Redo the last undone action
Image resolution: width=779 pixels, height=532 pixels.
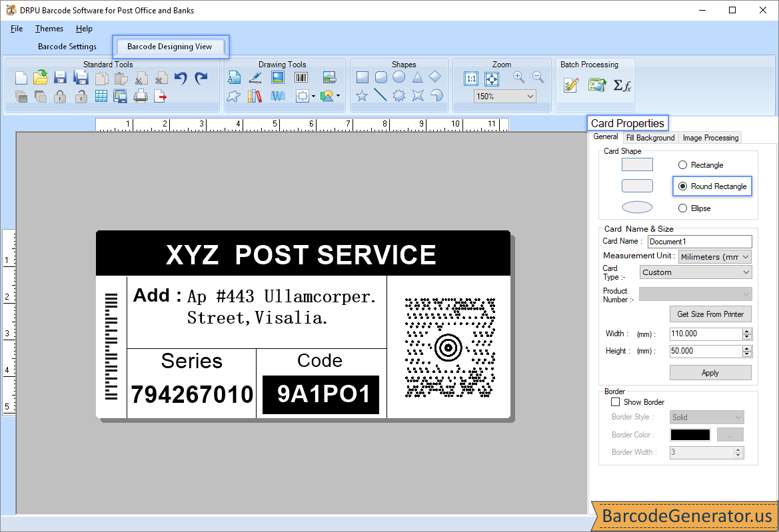click(201, 78)
